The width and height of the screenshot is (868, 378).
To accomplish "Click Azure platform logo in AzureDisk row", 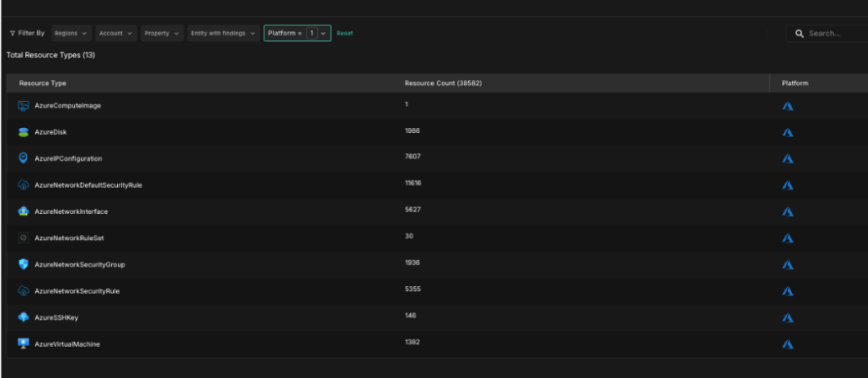I will [x=788, y=132].
